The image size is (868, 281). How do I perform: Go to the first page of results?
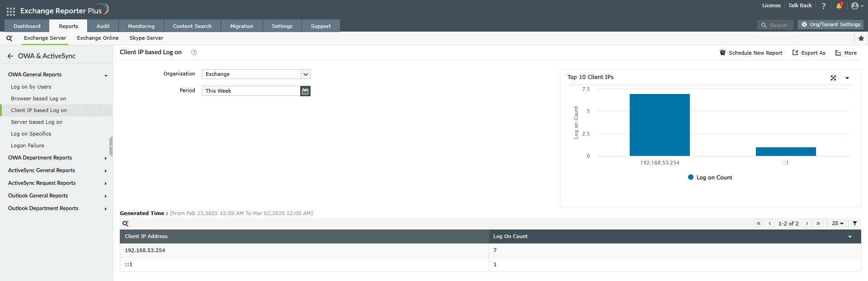(759, 223)
